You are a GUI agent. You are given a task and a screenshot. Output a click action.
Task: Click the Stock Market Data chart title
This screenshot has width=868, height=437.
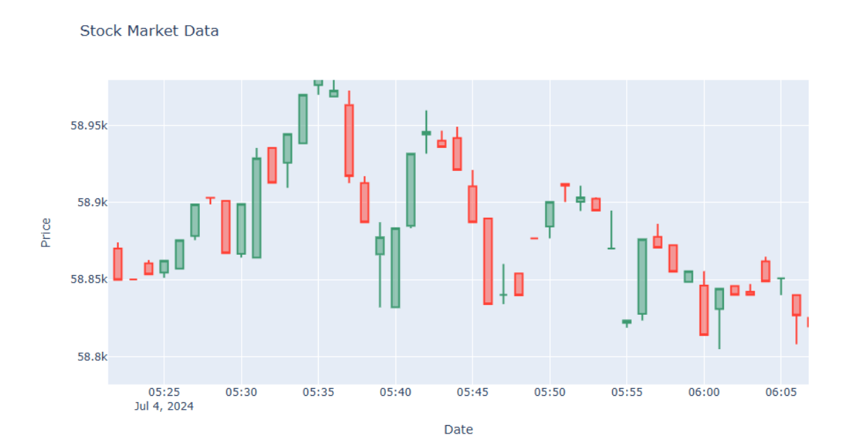click(x=149, y=31)
